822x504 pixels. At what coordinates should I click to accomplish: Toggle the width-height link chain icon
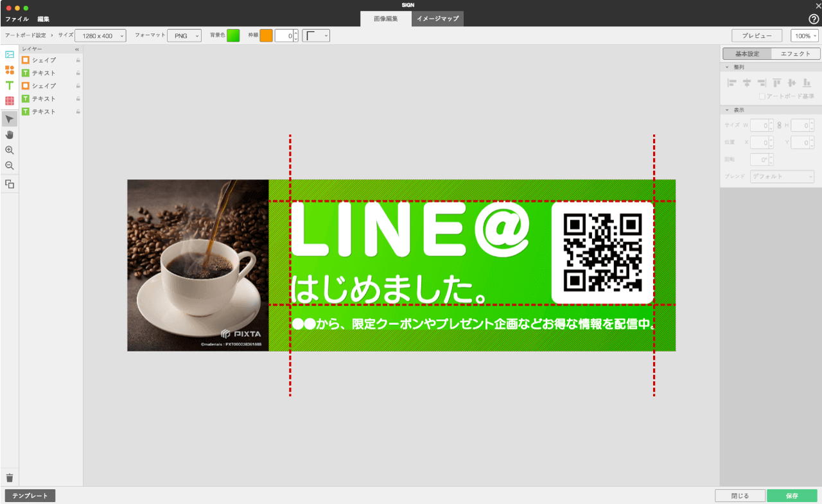click(779, 125)
